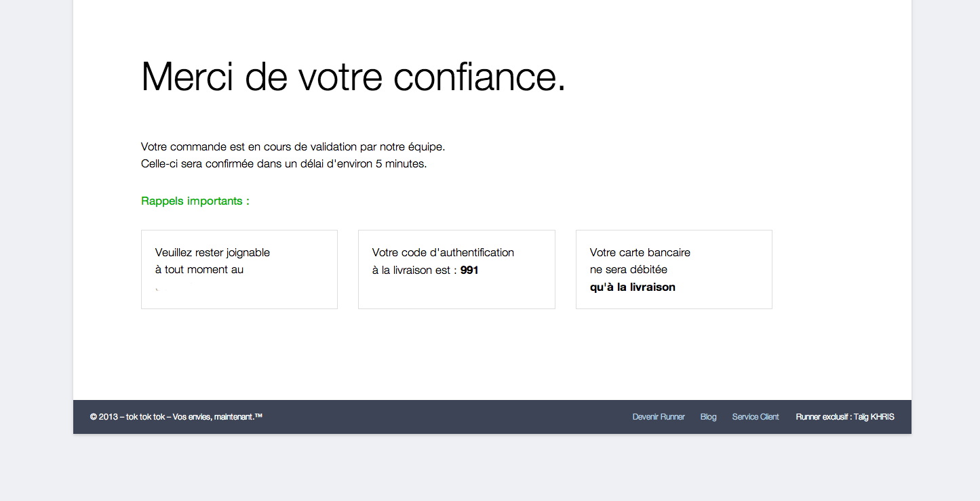Click the order validation message line
Viewport: 980px width, 501px height.
pyautogui.click(x=292, y=146)
